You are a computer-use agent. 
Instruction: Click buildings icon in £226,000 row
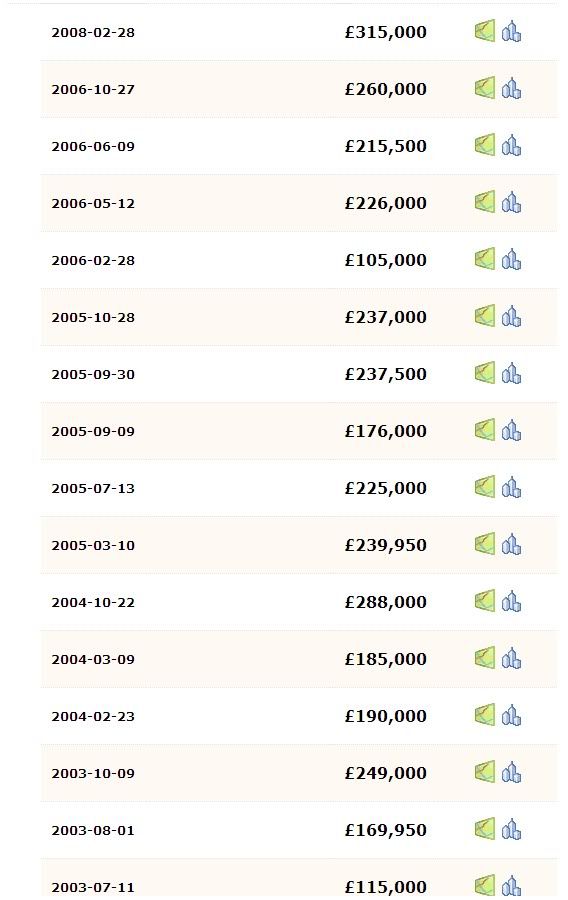tap(511, 203)
